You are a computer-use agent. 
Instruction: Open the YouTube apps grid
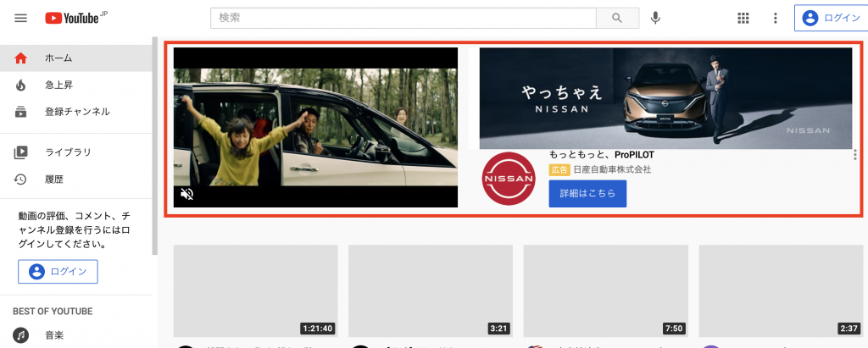click(743, 19)
